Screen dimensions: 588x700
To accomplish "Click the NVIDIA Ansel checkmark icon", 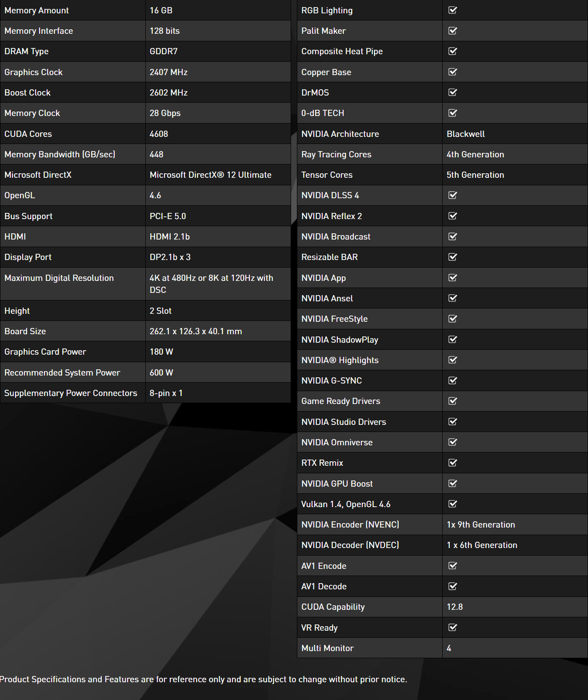I will (x=453, y=298).
